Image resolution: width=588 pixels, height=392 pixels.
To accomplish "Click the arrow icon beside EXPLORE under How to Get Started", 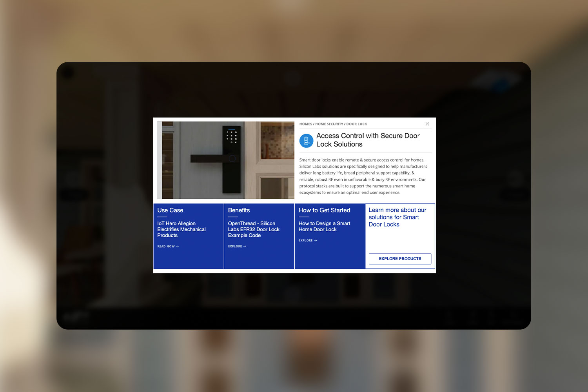I will (316, 240).
